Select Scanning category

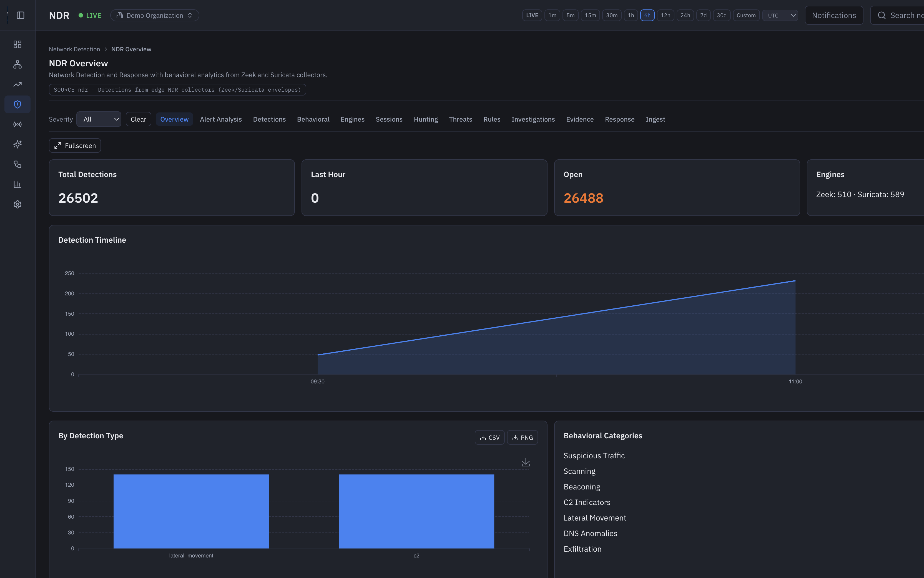[579, 471]
